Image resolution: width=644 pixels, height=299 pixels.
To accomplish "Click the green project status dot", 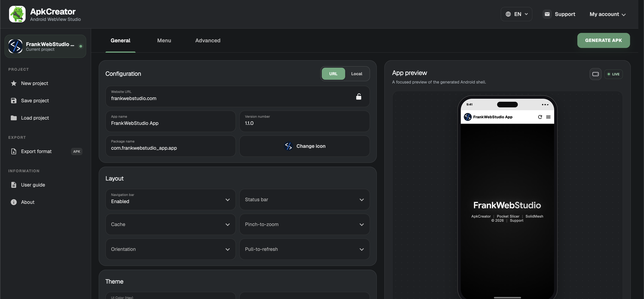I will click(x=81, y=46).
